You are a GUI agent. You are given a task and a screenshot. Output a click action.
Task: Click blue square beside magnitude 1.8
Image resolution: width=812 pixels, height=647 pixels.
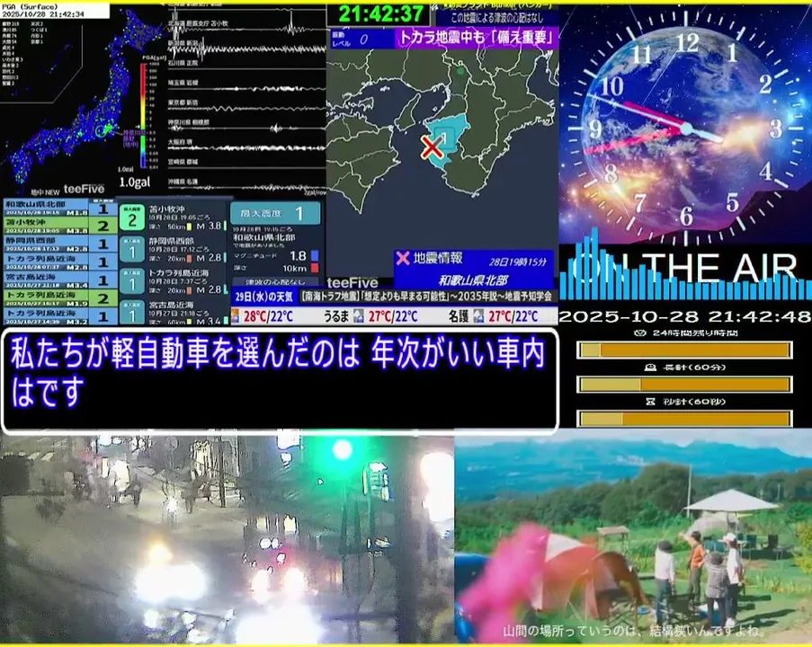(315, 256)
